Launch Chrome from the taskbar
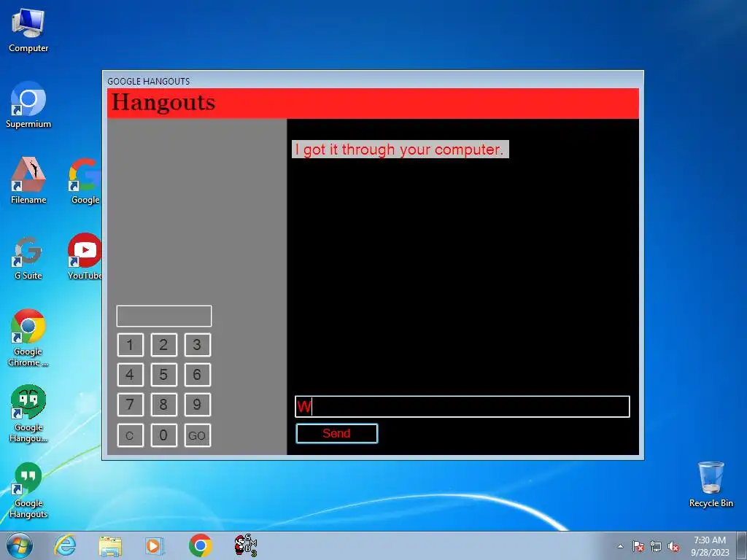This screenshot has height=560, width=747. click(200, 545)
